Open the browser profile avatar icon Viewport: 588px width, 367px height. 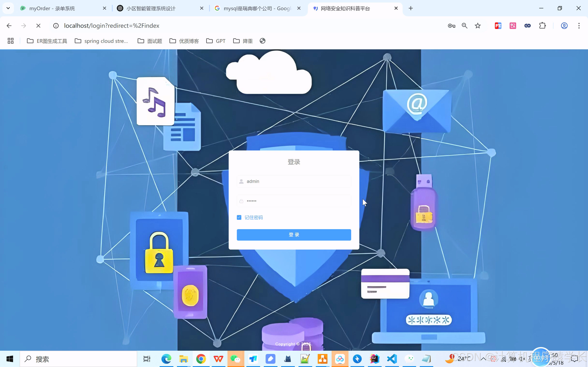[564, 26]
